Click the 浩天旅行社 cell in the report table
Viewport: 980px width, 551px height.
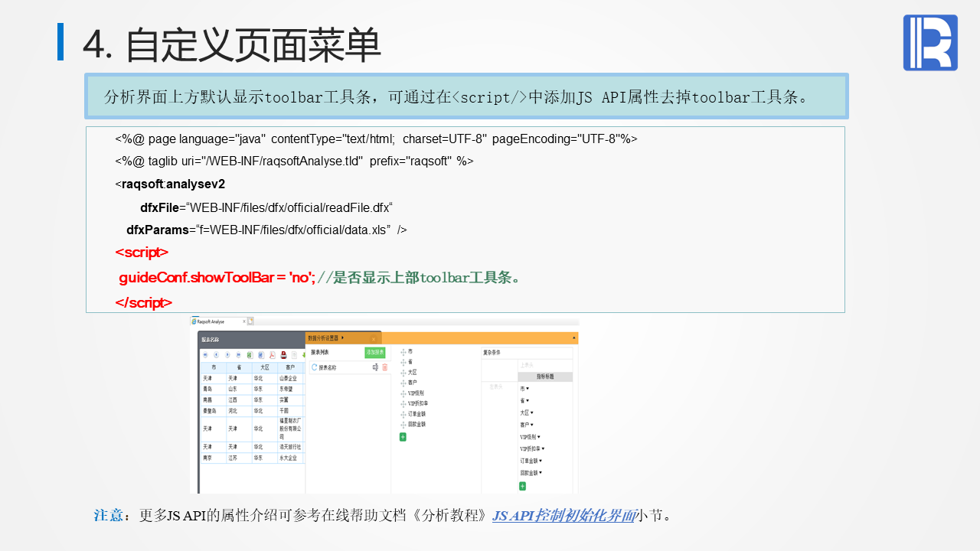(290, 447)
